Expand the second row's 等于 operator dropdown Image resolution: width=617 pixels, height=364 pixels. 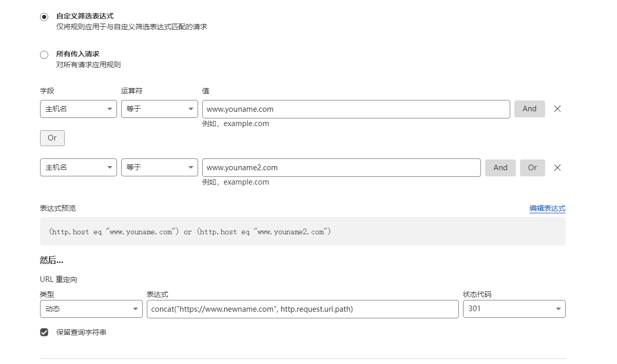[x=159, y=168]
